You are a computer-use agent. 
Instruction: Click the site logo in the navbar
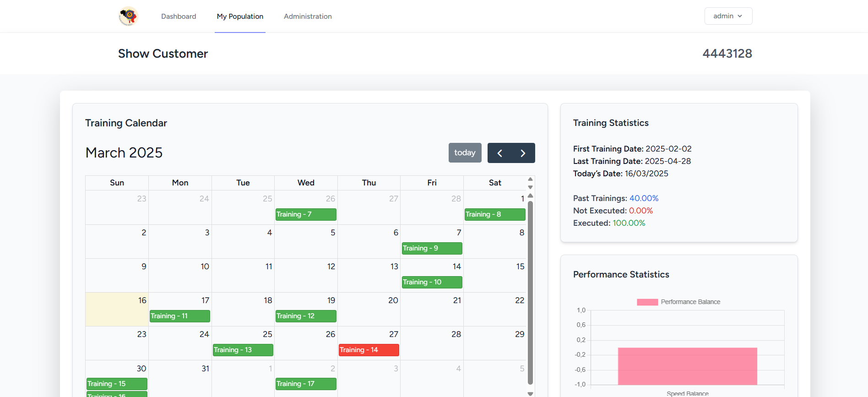128,16
